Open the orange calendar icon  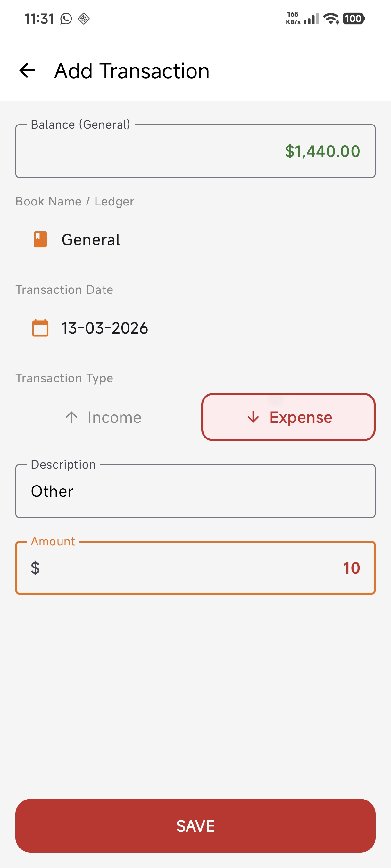pos(40,328)
